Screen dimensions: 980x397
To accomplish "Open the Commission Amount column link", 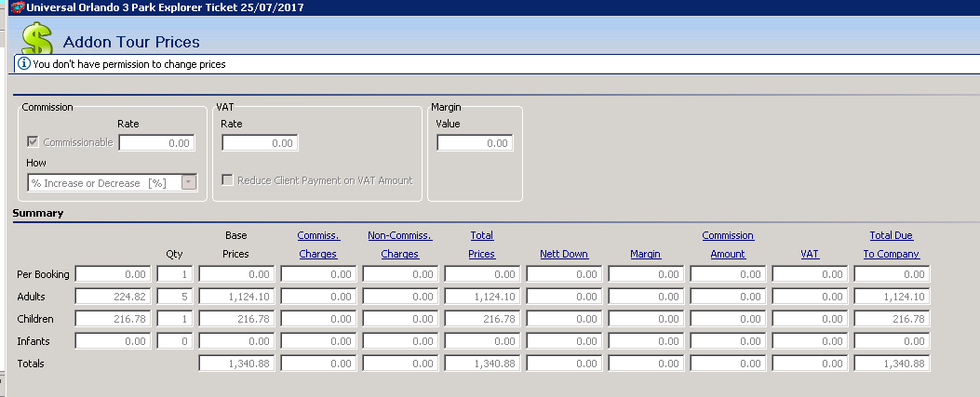I will pos(728,245).
